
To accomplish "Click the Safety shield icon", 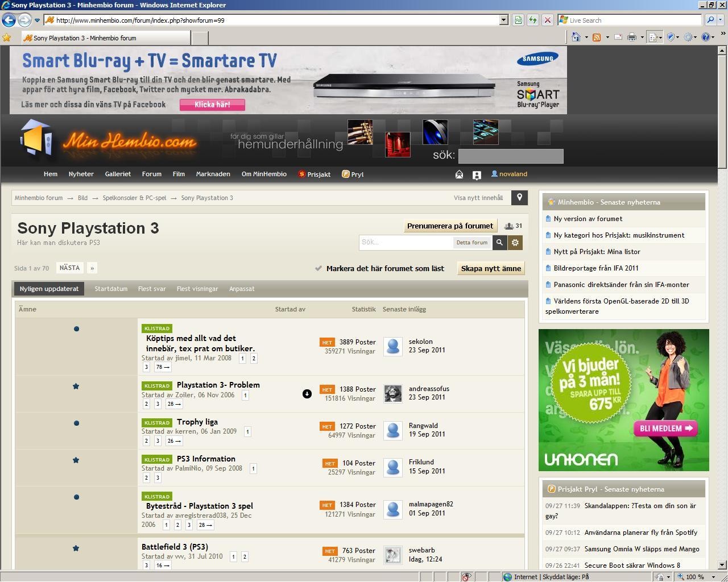I will pyautogui.click(x=671, y=38).
